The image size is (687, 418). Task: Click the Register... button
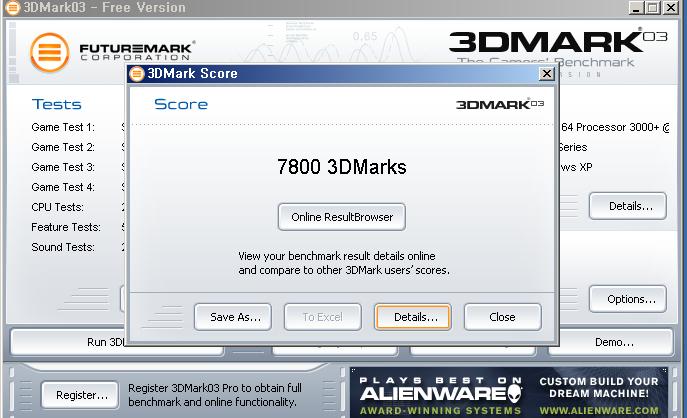coord(80,395)
